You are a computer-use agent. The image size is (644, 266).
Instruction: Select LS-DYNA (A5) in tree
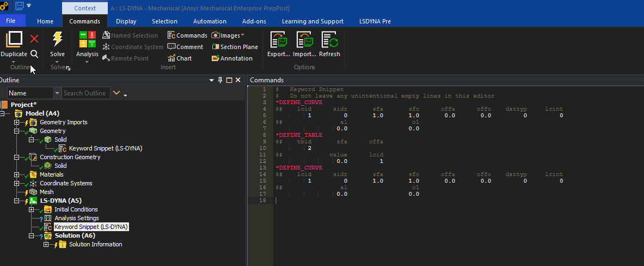60,201
